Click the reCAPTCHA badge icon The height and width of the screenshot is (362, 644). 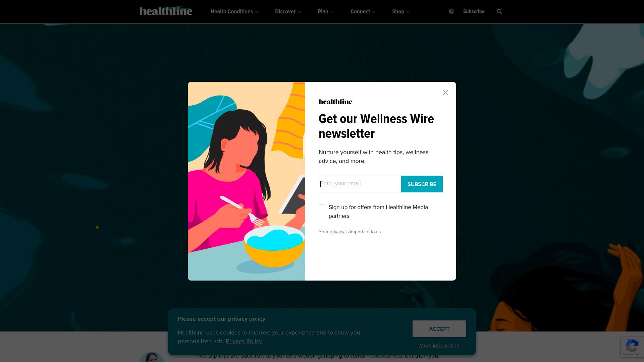[x=632, y=347]
